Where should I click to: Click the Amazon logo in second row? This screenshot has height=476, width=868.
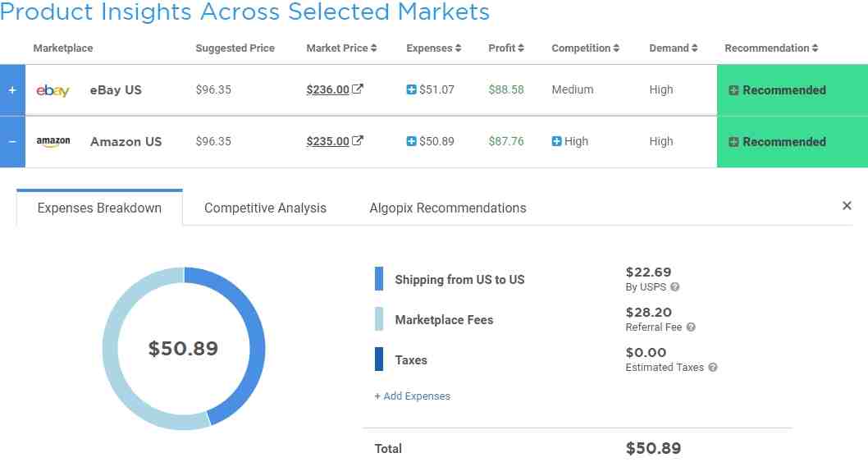click(53, 141)
